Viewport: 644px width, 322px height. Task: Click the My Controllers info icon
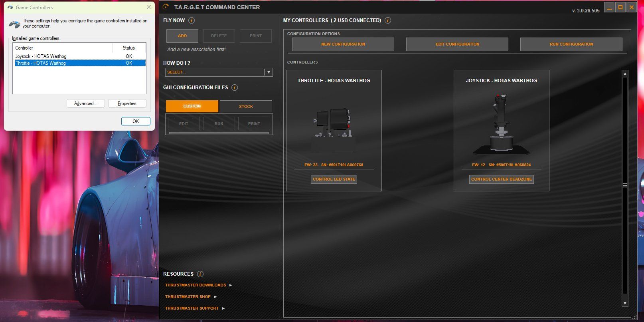[388, 20]
